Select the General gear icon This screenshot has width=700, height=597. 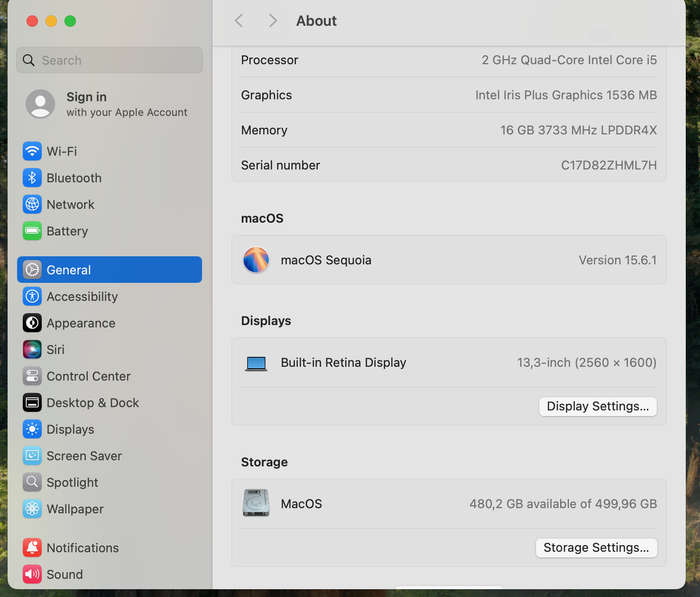pos(32,270)
